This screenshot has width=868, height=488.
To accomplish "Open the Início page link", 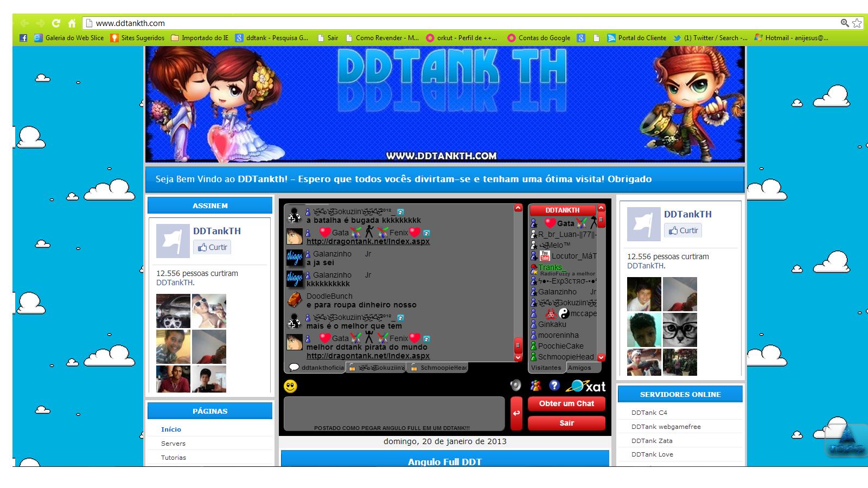I will pos(171,429).
